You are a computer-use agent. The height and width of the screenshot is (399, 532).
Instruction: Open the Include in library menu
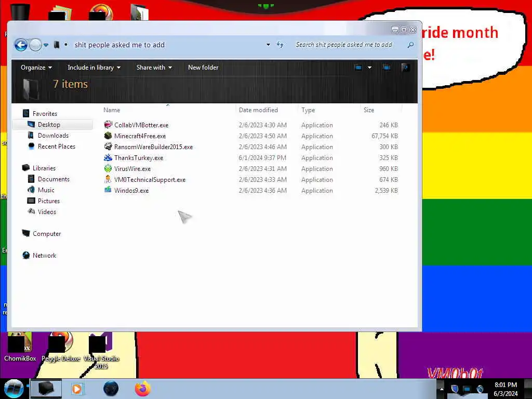point(94,68)
